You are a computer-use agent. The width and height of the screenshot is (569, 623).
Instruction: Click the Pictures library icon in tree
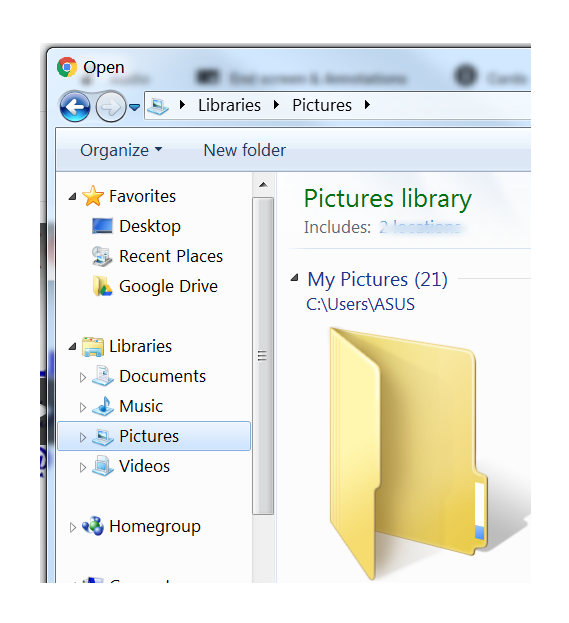coord(103,437)
